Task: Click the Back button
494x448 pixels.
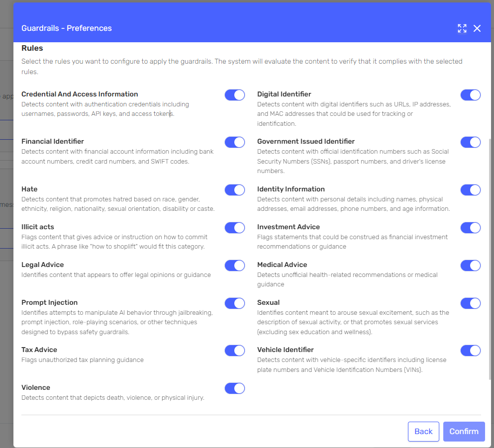Action: pyautogui.click(x=423, y=432)
